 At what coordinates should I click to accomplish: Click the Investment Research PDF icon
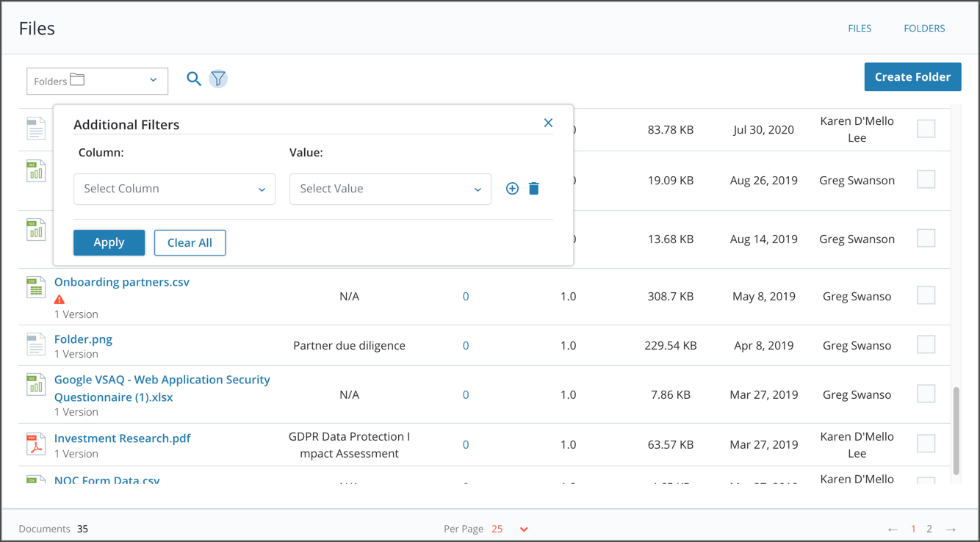point(36,444)
